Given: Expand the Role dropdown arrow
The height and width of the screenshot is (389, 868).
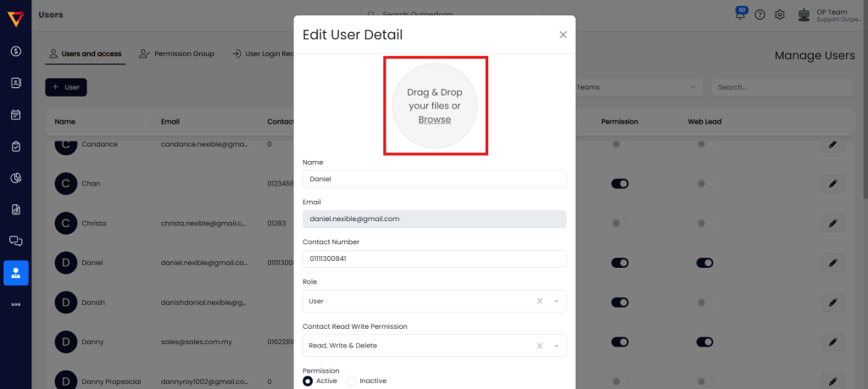Looking at the screenshot, I should tap(556, 301).
